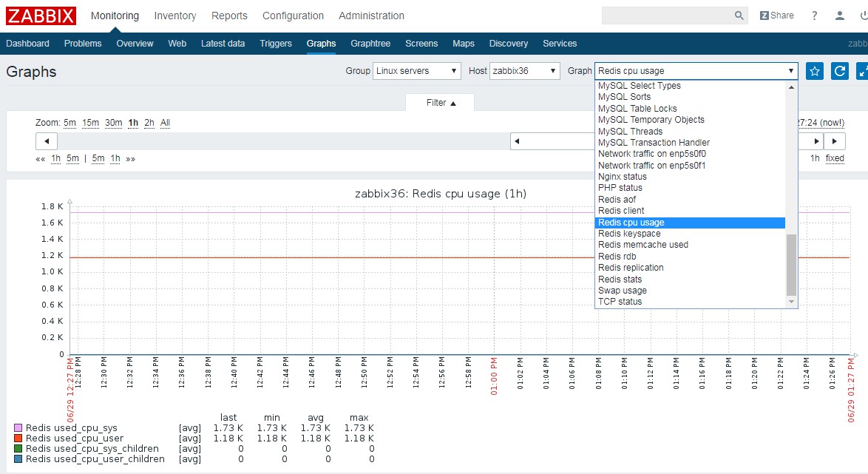This screenshot has height=474, width=868.
Task: Click the refresh graph icon
Action: [839, 71]
